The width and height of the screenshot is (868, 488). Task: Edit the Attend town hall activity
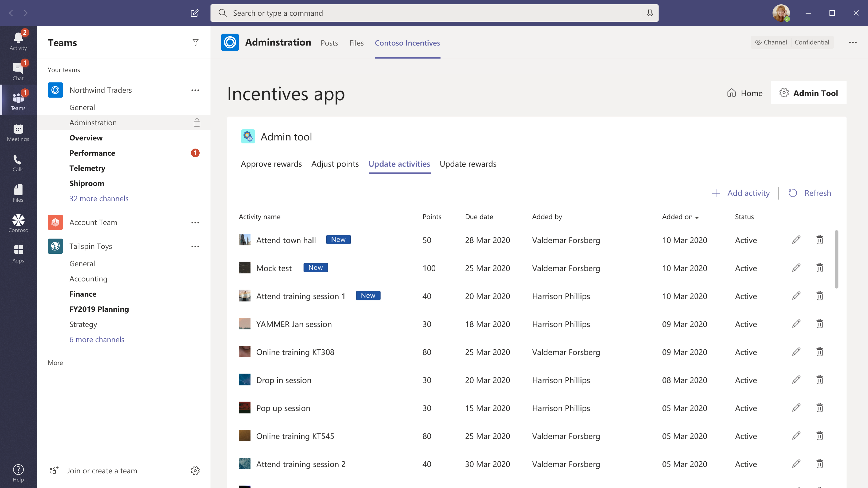796,240
